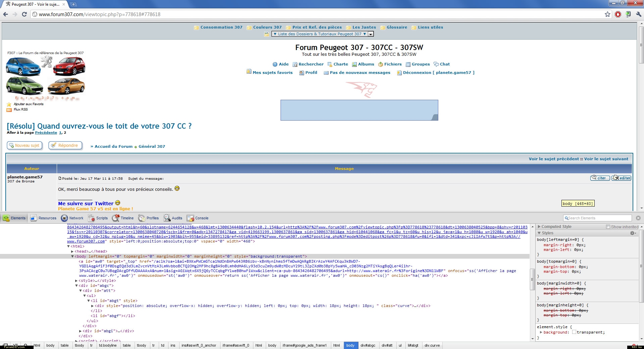Image resolution: width=644 pixels, height=349 pixels.
Task: Click the Charte icon
Action: (x=330, y=64)
